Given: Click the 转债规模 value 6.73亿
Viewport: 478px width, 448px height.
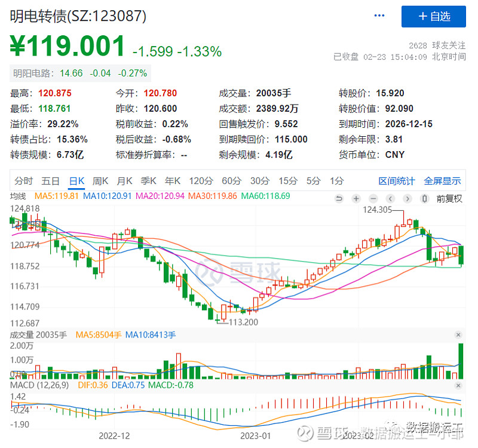Looking at the screenshot, I should pos(70,155).
